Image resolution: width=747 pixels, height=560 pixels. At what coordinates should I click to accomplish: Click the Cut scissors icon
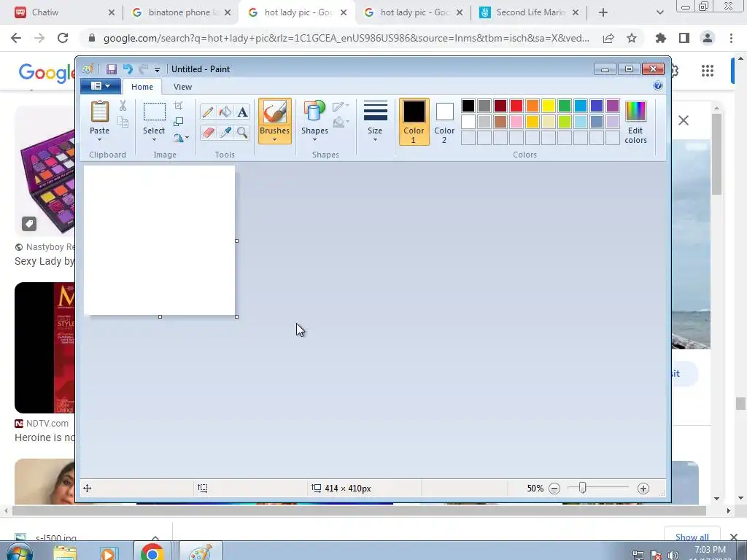[x=123, y=106]
